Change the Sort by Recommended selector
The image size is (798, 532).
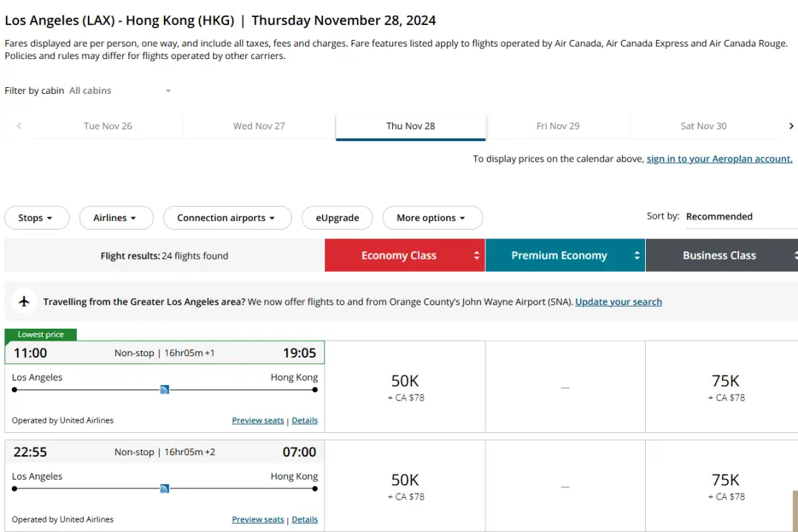pos(739,216)
